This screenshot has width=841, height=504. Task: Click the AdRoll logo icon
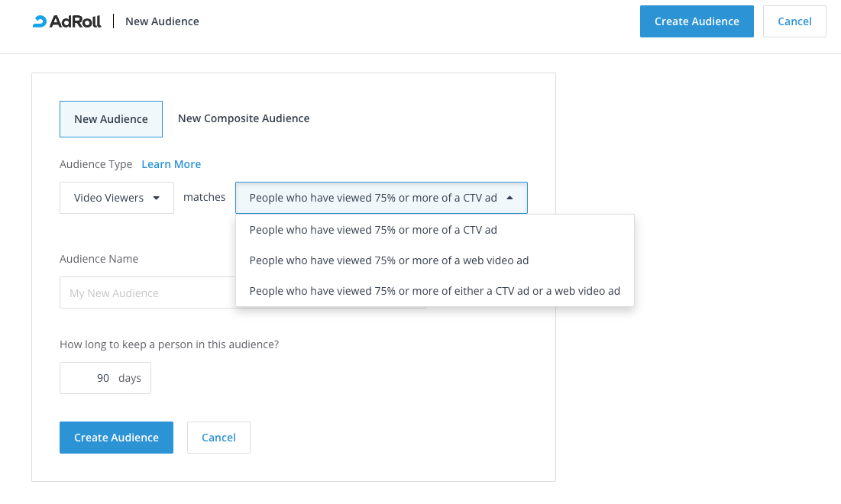point(39,21)
